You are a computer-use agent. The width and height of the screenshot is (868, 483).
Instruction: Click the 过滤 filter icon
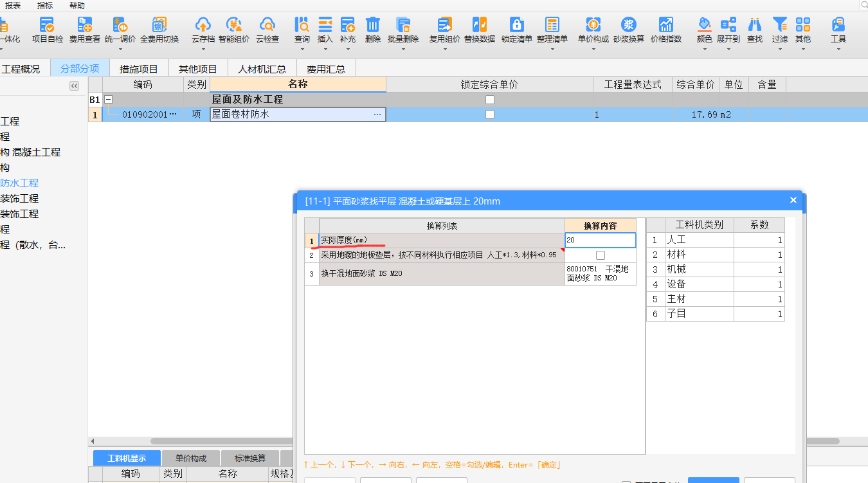[x=780, y=25]
